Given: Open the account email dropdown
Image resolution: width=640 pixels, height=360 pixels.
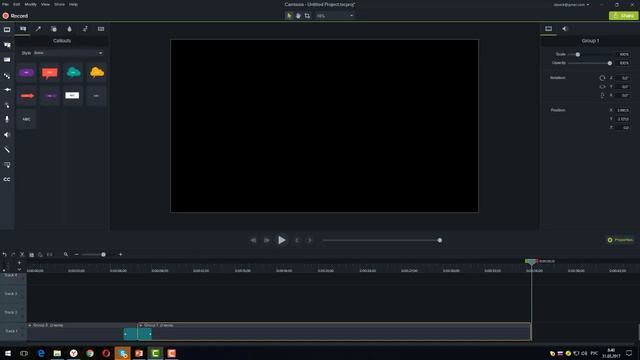Looking at the screenshot, I should (x=571, y=5).
